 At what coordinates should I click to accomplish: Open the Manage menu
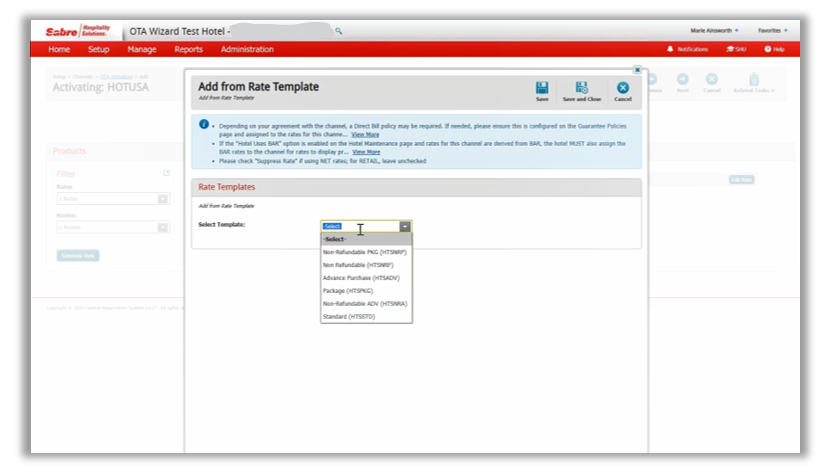tap(142, 49)
